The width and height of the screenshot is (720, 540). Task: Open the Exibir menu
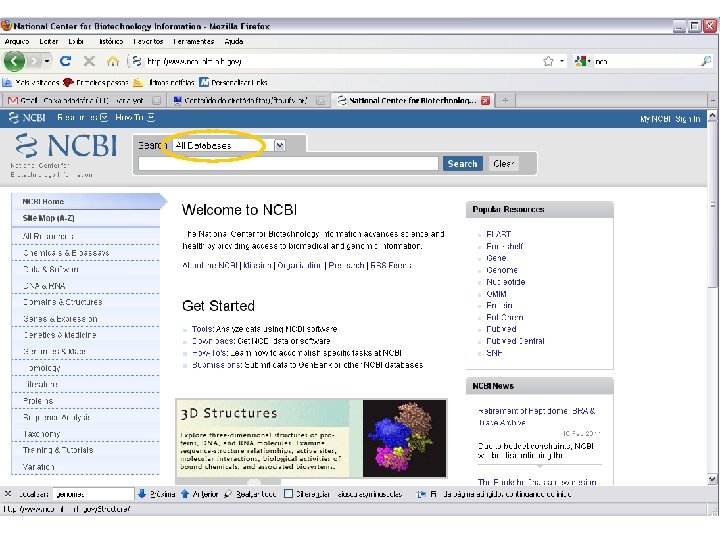(x=76, y=41)
